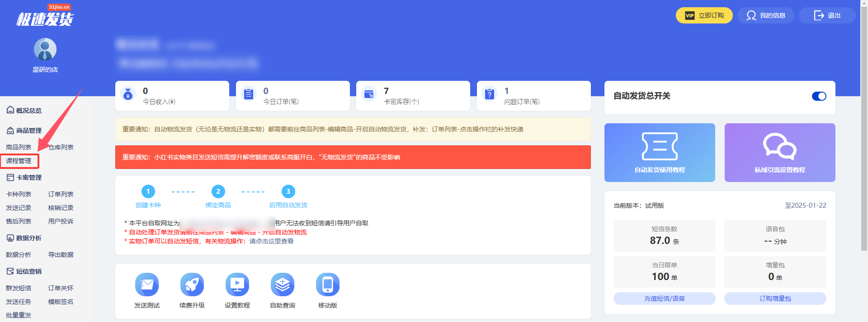The height and width of the screenshot is (322, 868).
Task: Open 发送记录 in sidebar
Action: [19, 208]
